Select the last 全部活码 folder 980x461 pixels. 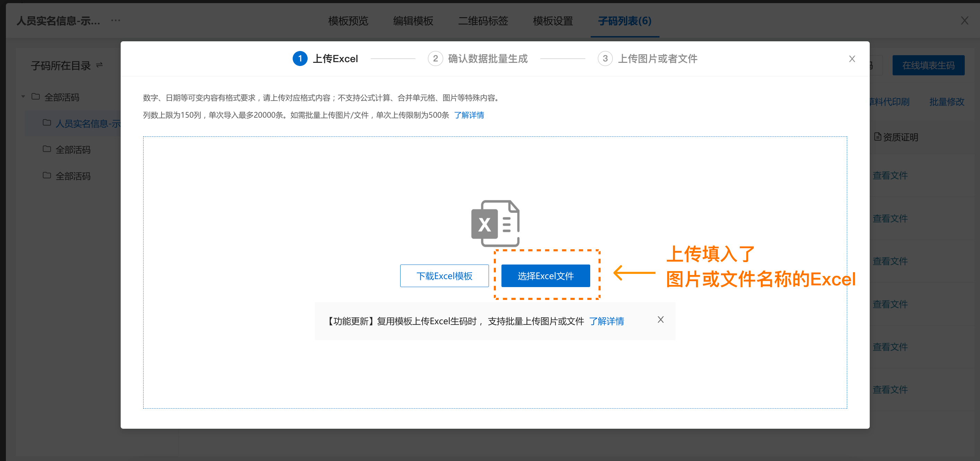click(73, 176)
